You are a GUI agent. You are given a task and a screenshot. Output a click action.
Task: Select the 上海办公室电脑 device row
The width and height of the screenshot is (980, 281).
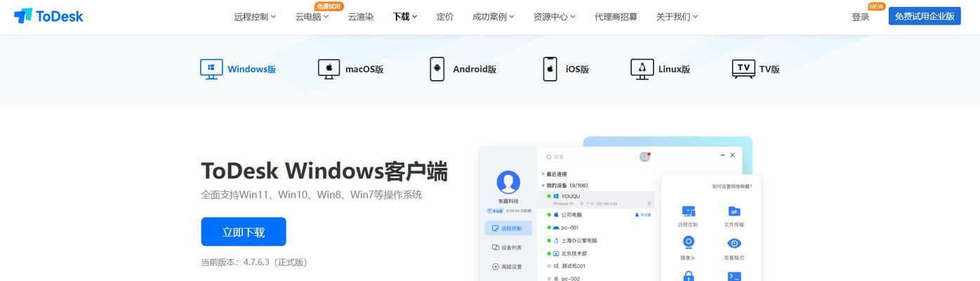pyautogui.click(x=597, y=240)
